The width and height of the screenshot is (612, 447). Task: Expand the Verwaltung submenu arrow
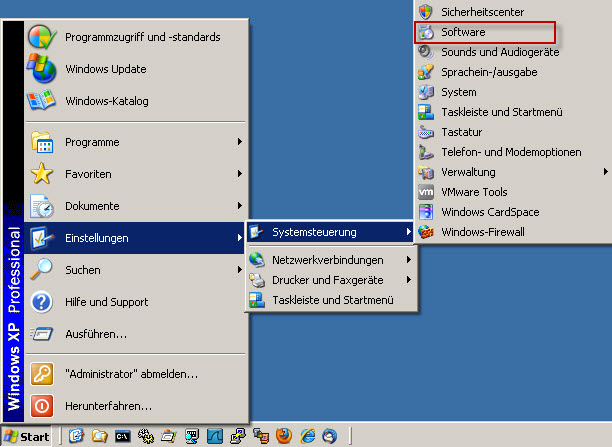pos(605,172)
